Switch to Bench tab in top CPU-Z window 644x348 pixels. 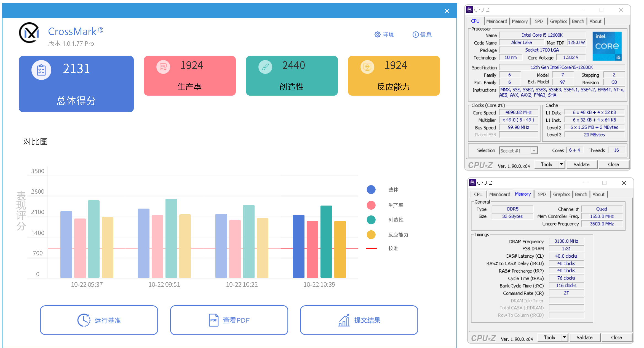tap(578, 21)
